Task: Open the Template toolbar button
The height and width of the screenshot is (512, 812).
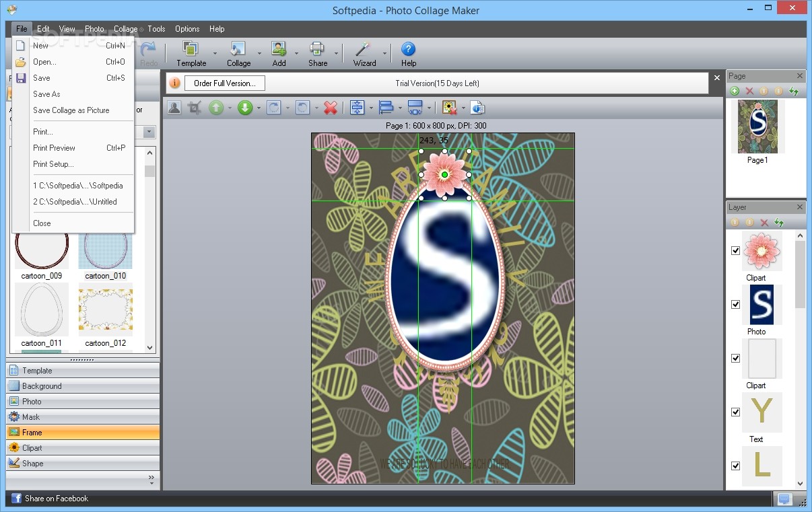Action: pyautogui.click(x=191, y=54)
